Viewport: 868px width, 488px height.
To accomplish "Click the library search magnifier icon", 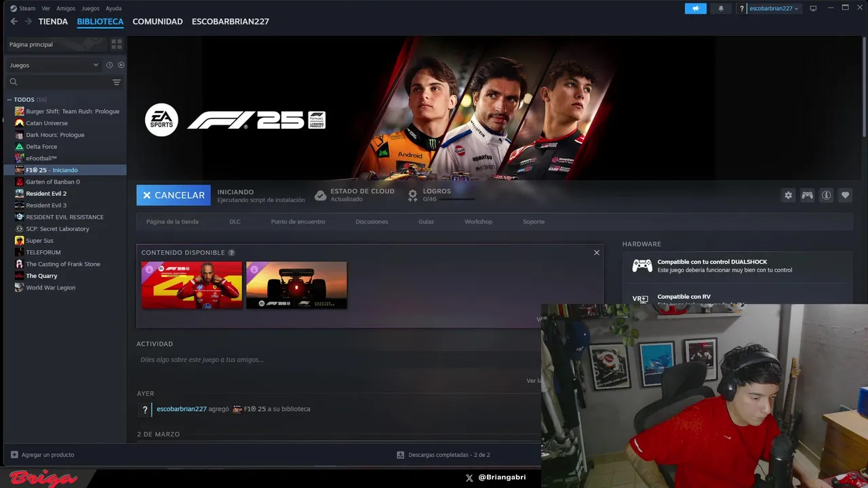I will tap(13, 82).
